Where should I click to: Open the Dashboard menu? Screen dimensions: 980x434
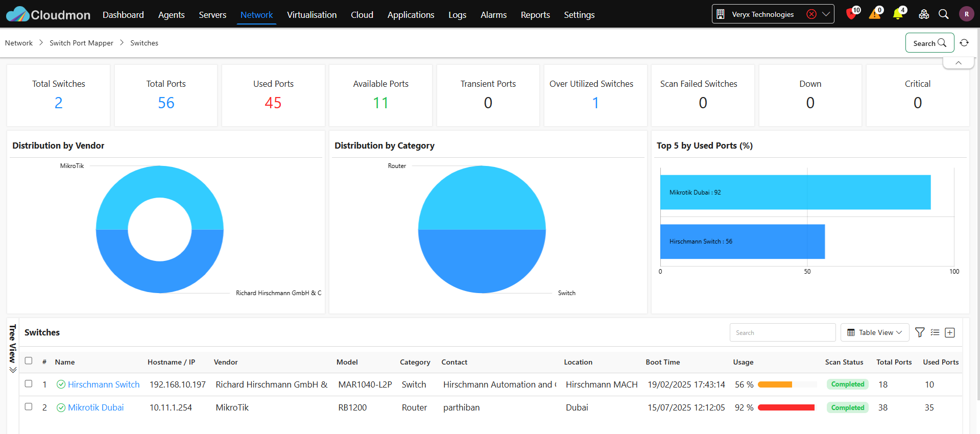tap(123, 15)
